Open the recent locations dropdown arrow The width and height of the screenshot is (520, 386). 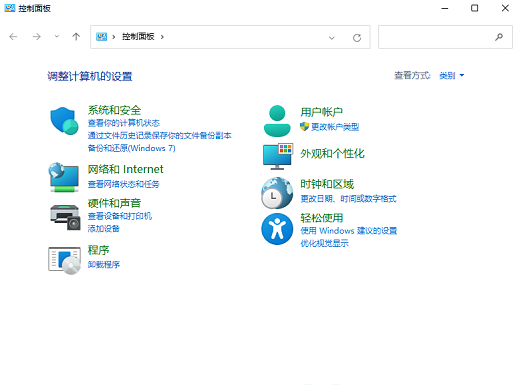(x=57, y=36)
